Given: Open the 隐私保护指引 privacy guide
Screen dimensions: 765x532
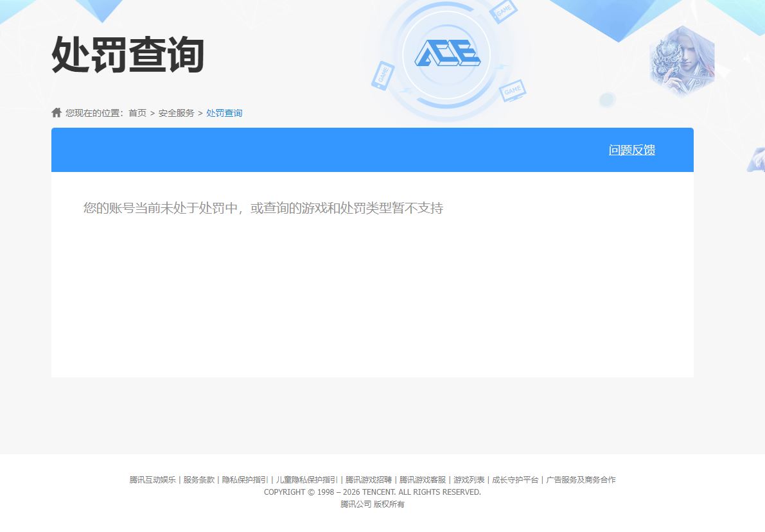Looking at the screenshot, I should (x=242, y=479).
